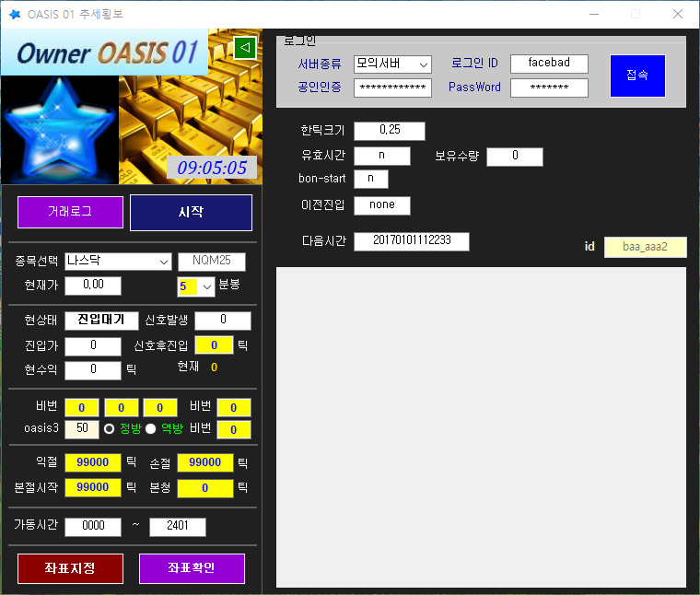Viewport: 700px width, 595px height.
Task: Click the 본청 field showing 0
Action: click(205, 488)
